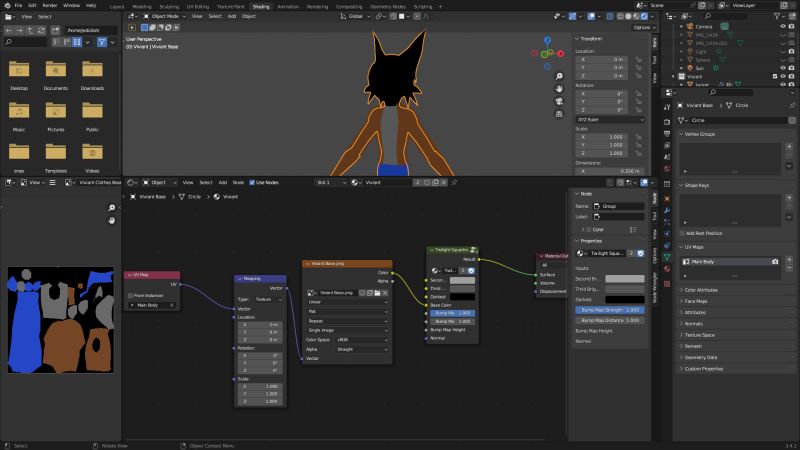Add a new vertex group with plus button
This screenshot has width=800, height=450.
tap(789, 146)
